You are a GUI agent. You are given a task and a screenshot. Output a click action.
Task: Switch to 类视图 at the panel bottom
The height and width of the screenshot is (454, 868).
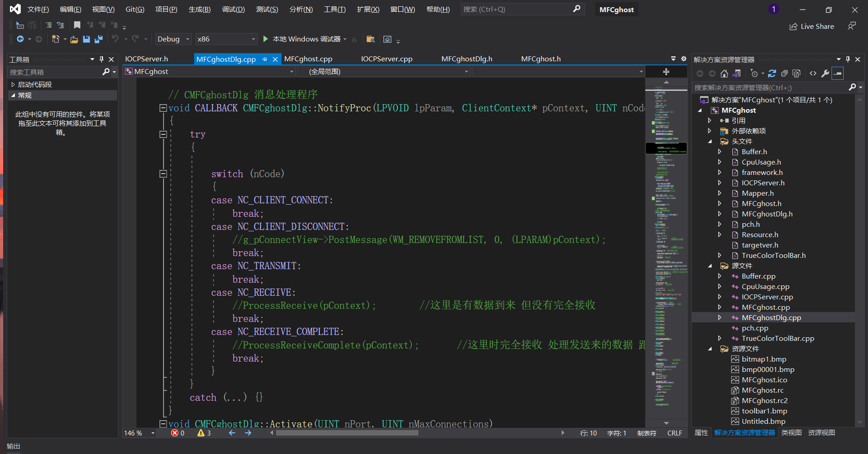coord(791,433)
